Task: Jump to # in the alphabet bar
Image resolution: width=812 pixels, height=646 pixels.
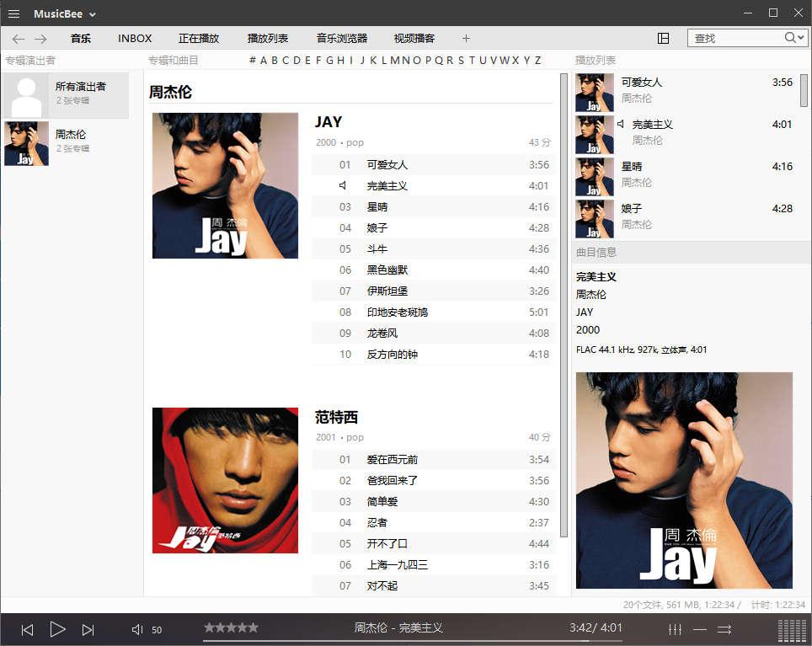Action: [x=252, y=61]
